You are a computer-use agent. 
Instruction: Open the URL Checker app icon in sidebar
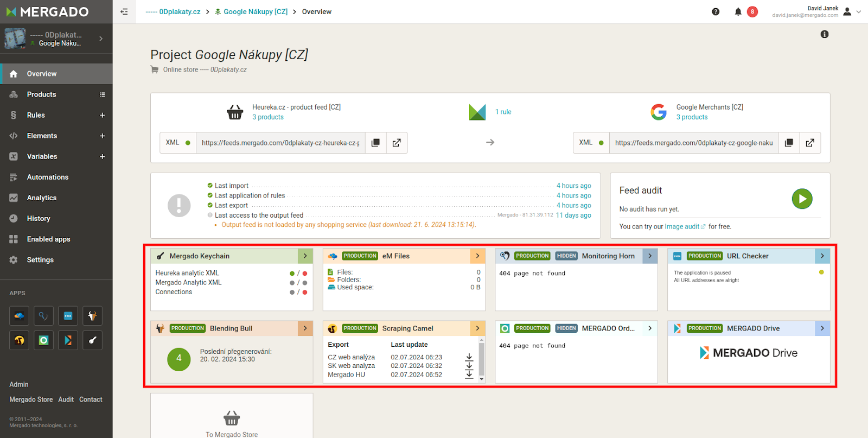pyautogui.click(x=68, y=316)
